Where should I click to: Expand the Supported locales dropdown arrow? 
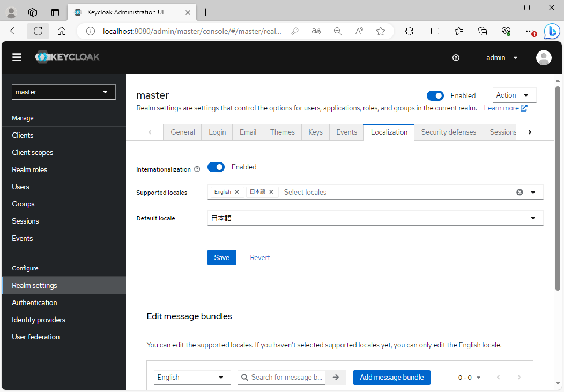click(x=533, y=192)
